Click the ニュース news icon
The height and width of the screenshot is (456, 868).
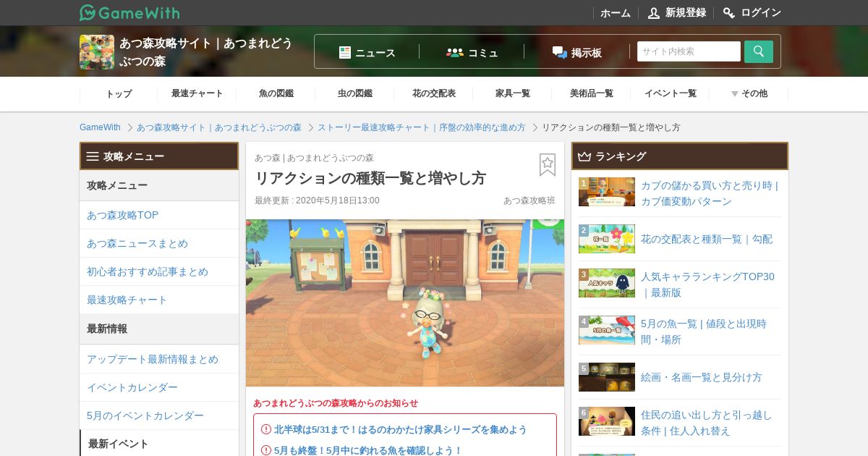tap(345, 52)
